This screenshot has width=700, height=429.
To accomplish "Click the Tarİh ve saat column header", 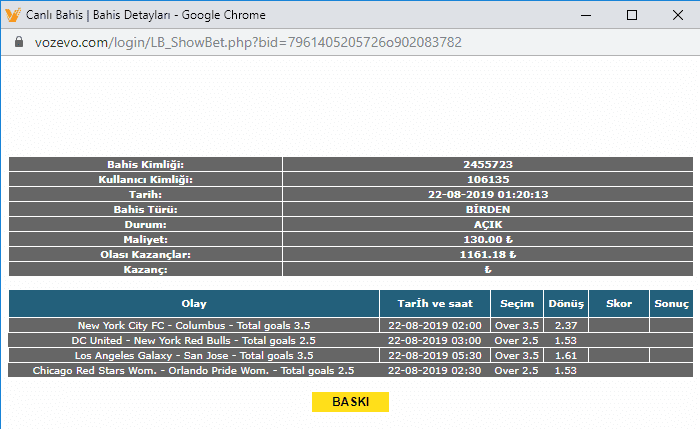I will [x=435, y=304].
